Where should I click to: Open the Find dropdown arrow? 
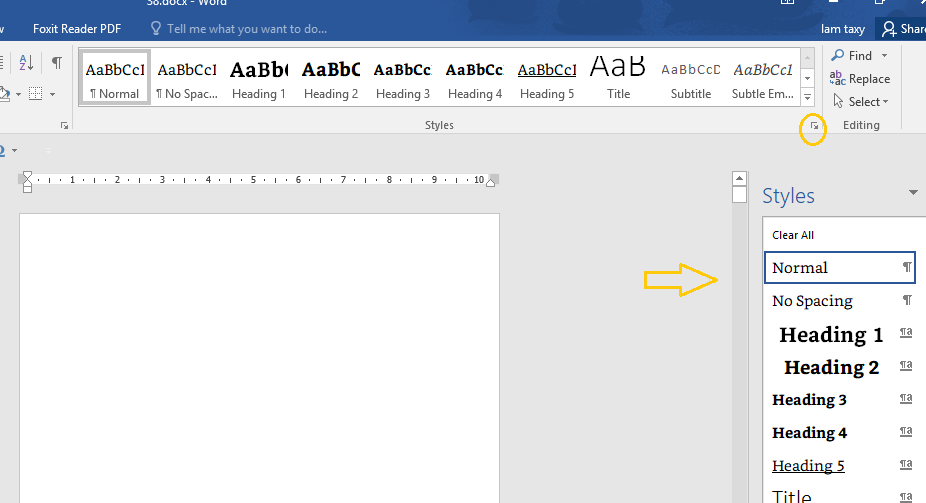(884, 55)
